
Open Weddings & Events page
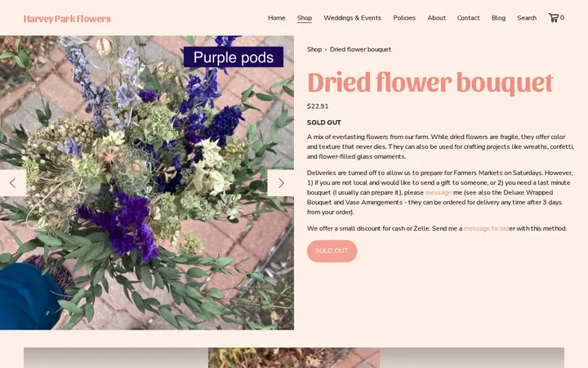point(352,18)
